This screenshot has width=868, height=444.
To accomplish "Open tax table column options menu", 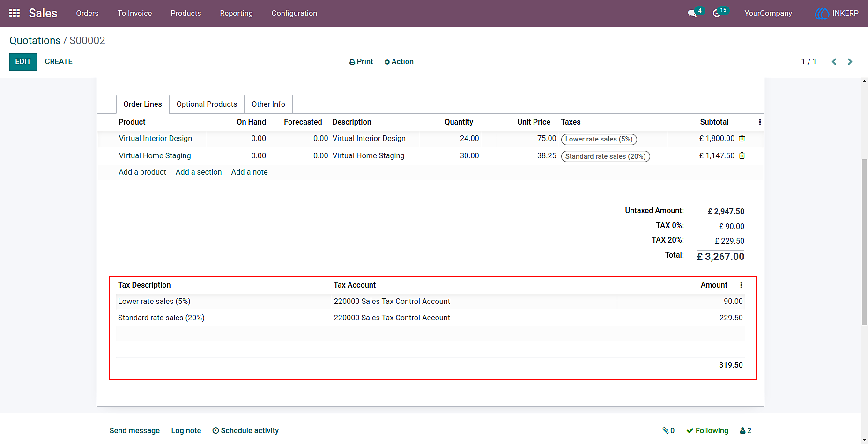I will [741, 285].
